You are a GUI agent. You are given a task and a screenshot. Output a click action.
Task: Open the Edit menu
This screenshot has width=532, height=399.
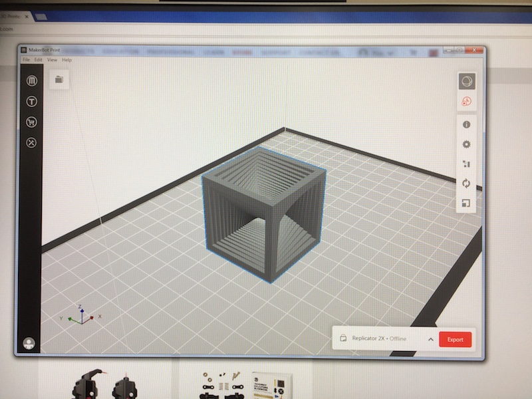click(39, 59)
